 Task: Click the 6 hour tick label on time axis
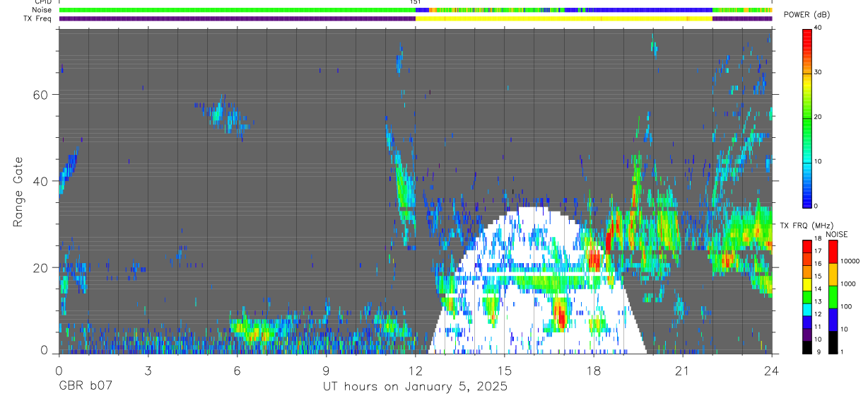[x=237, y=371]
